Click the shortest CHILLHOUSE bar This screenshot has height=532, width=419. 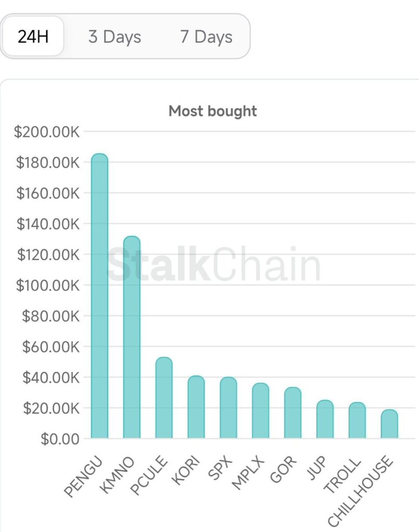389,424
